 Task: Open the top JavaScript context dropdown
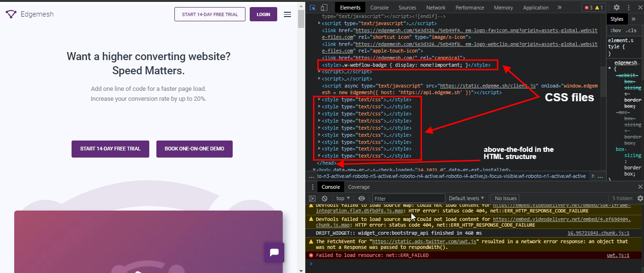click(x=343, y=198)
